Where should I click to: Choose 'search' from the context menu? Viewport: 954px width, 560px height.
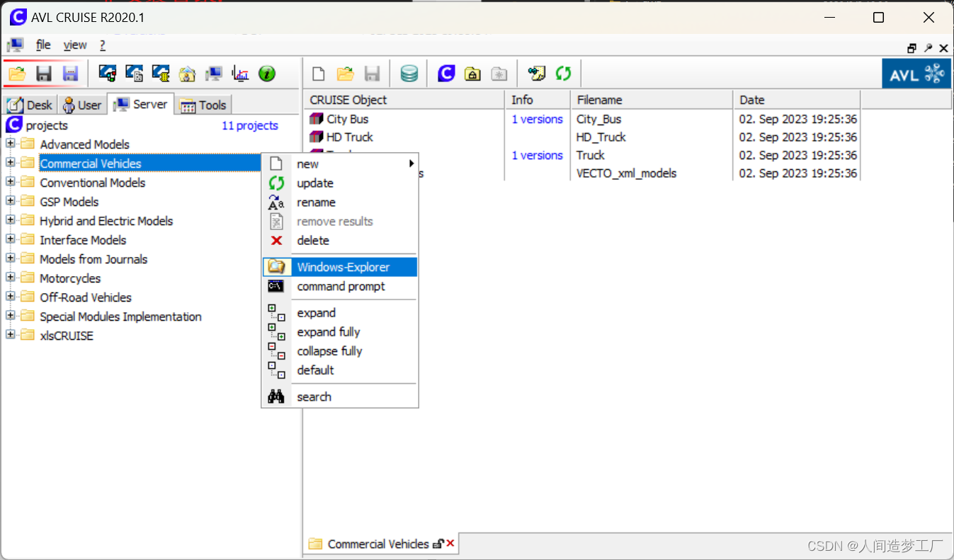(x=340, y=396)
